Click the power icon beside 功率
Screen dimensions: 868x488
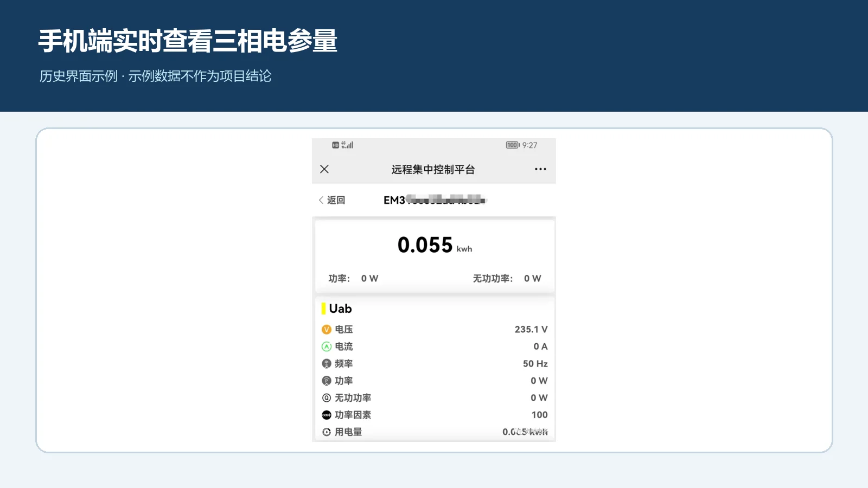[x=327, y=381]
